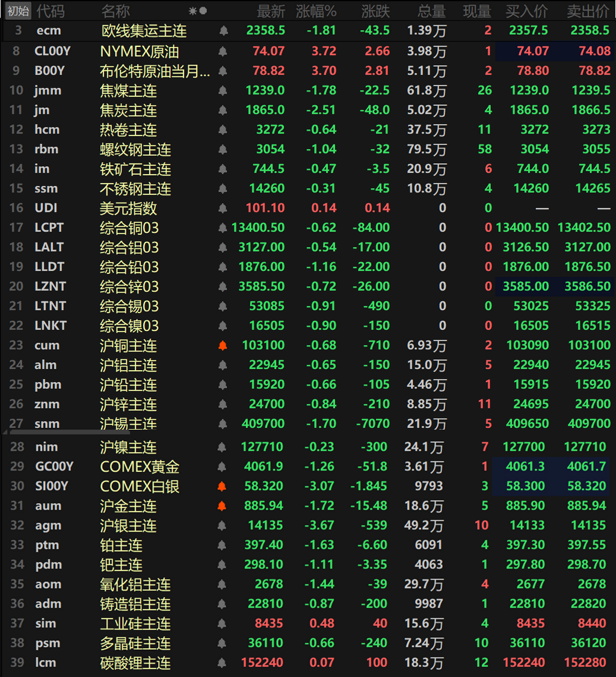Click the bell icon beside 螺纹钢主连

pyautogui.click(x=223, y=149)
